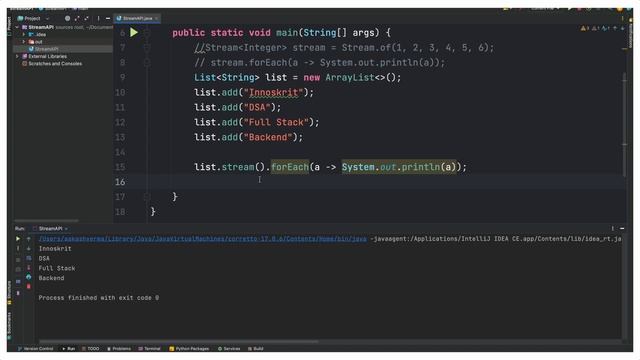Screen dimensions: 640x360
Task: Toggle Bookmarks vertical side tab
Action: coord(10,326)
